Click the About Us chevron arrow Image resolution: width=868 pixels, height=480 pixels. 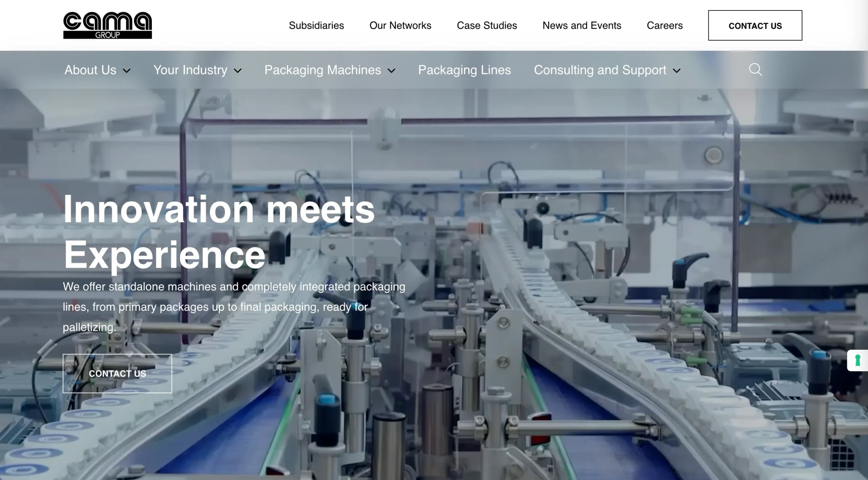tap(127, 71)
